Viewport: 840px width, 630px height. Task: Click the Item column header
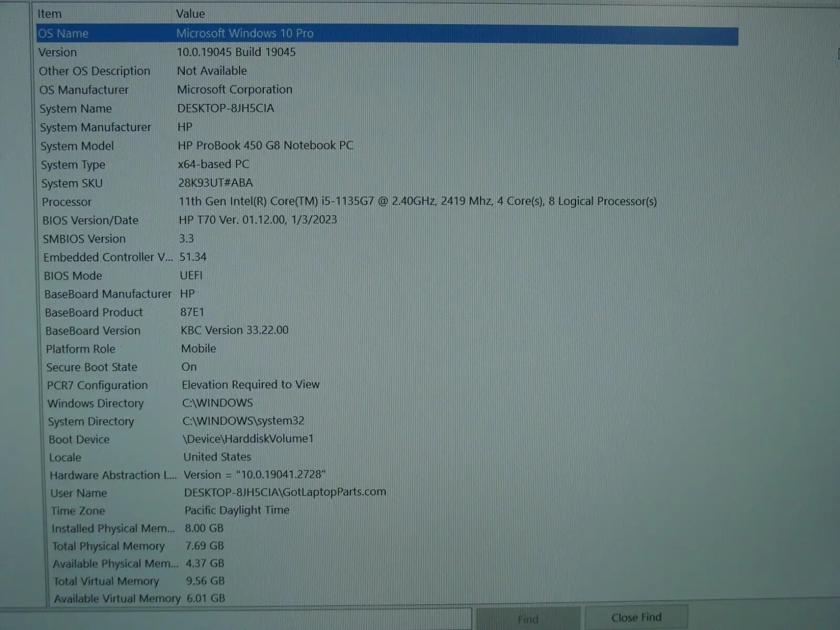(x=49, y=14)
